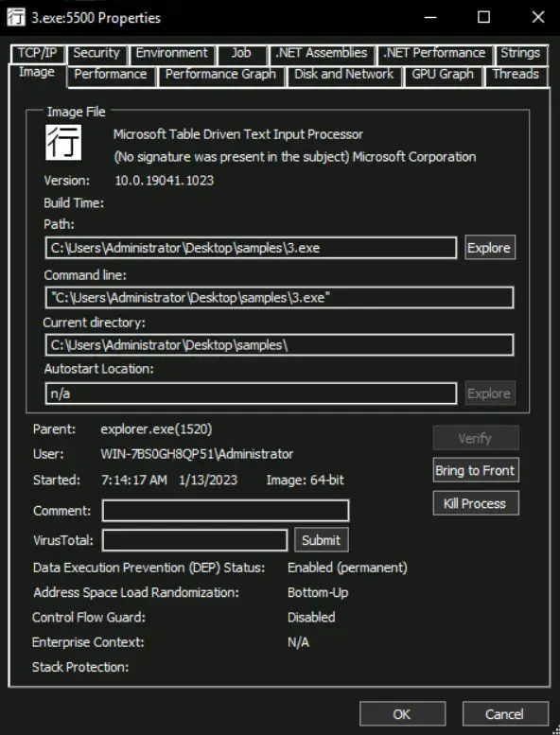
Task: Click the OK button
Action: pos(402,714)
